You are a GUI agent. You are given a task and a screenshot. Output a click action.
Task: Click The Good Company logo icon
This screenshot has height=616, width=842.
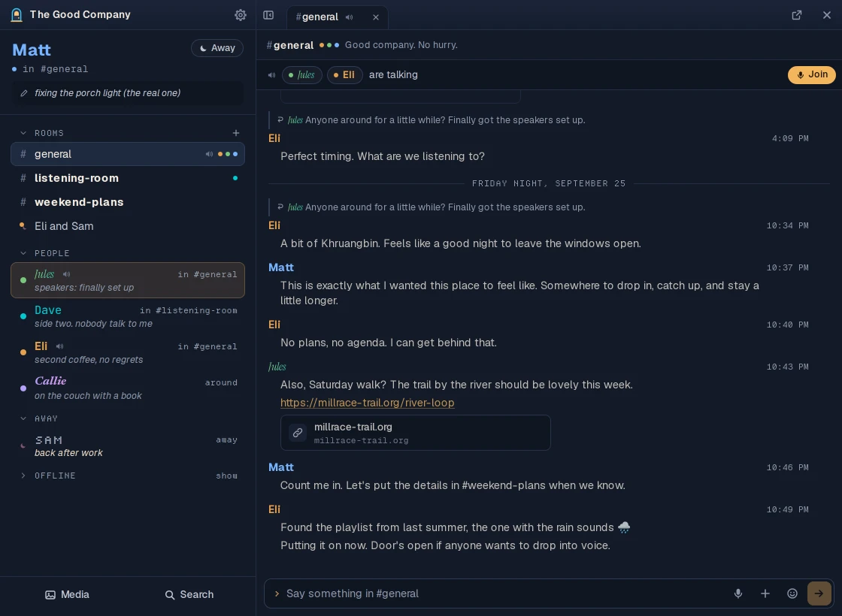17,15
